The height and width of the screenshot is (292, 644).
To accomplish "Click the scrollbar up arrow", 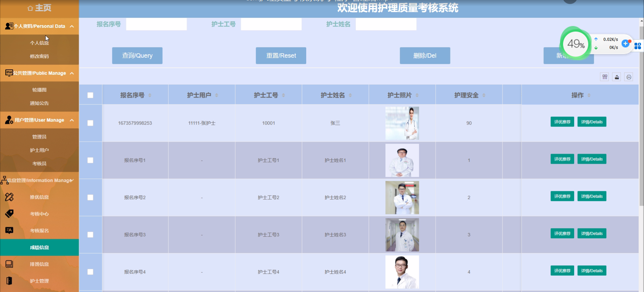I will click(641, 21).
